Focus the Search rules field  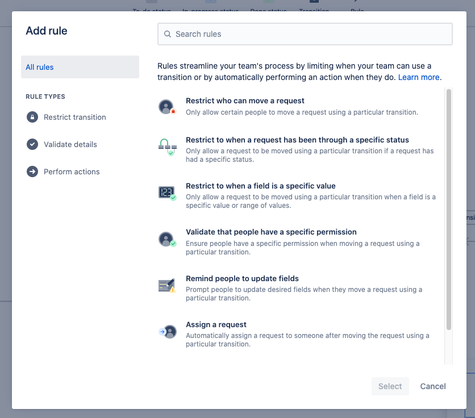305,34
